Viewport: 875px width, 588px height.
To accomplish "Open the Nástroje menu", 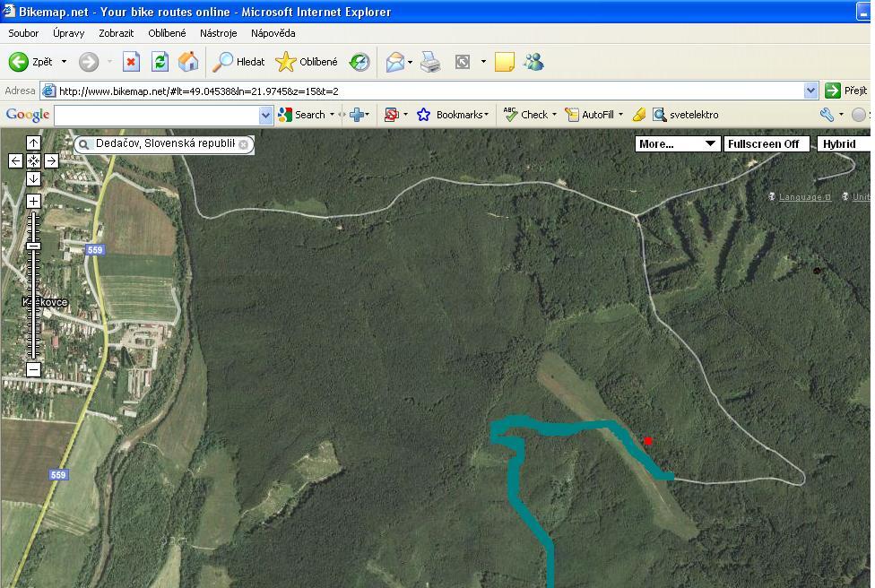I will pyautogui.click(x=218, y=33).
